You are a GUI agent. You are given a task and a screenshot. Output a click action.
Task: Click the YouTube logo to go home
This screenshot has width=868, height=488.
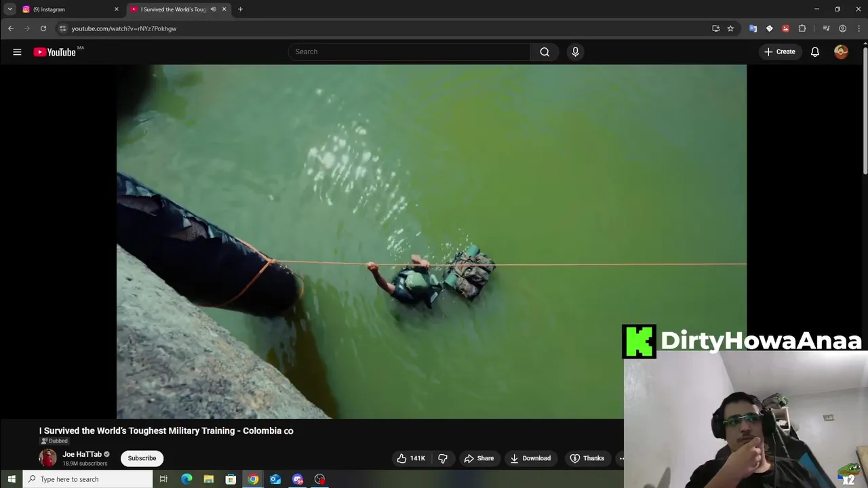click(x=55, y=52)
